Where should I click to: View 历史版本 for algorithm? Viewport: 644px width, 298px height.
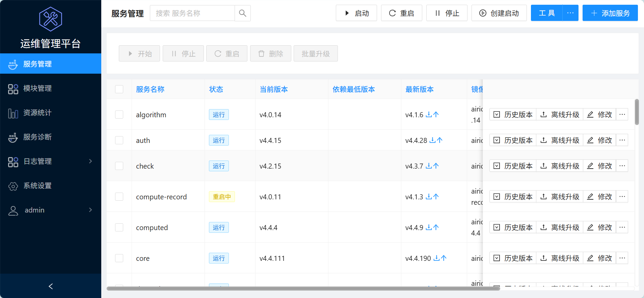(513, 115)
